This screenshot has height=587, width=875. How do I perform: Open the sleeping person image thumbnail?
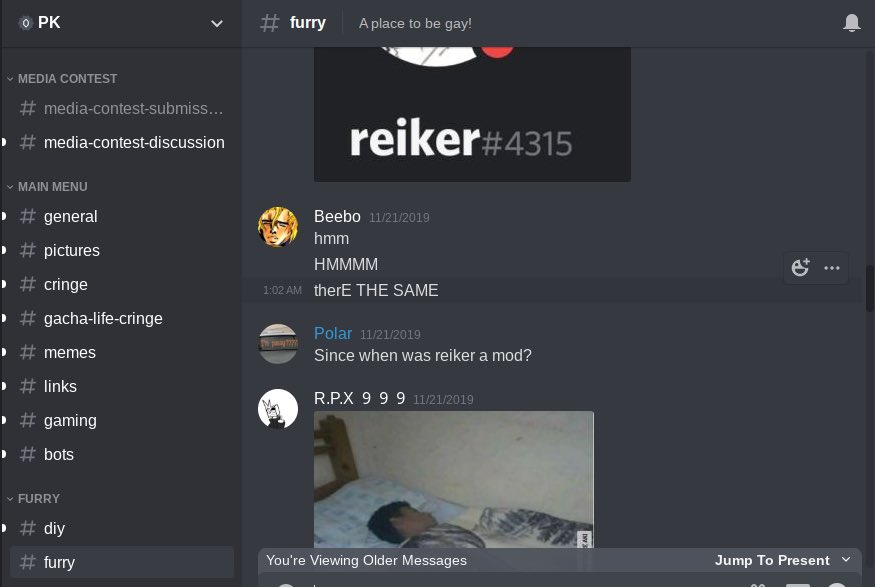(454, 479)
